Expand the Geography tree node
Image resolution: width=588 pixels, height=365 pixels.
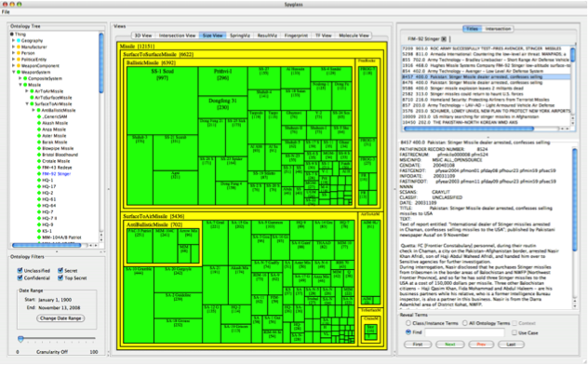point(14,41)
